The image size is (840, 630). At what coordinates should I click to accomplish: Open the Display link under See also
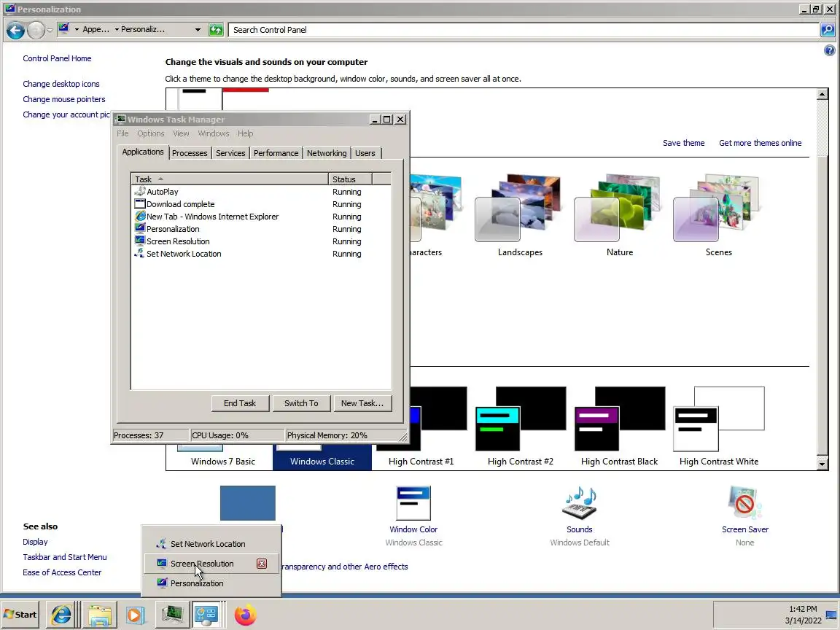pos(35,542)
